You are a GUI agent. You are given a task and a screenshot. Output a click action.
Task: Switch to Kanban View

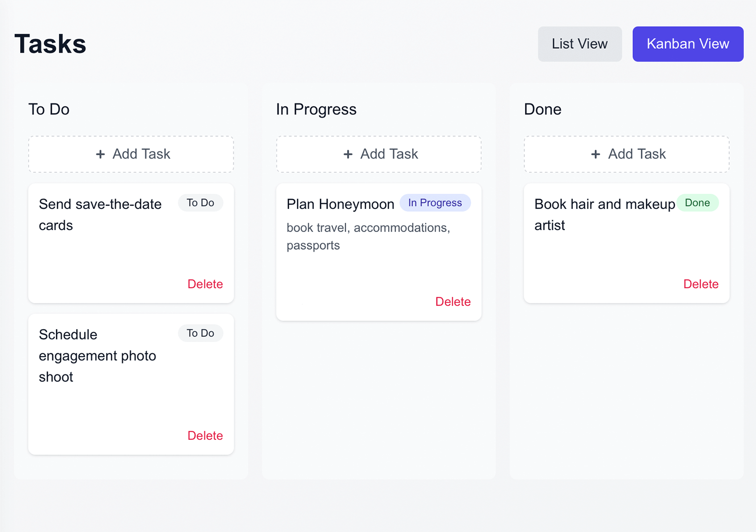(x=688, y=44)
